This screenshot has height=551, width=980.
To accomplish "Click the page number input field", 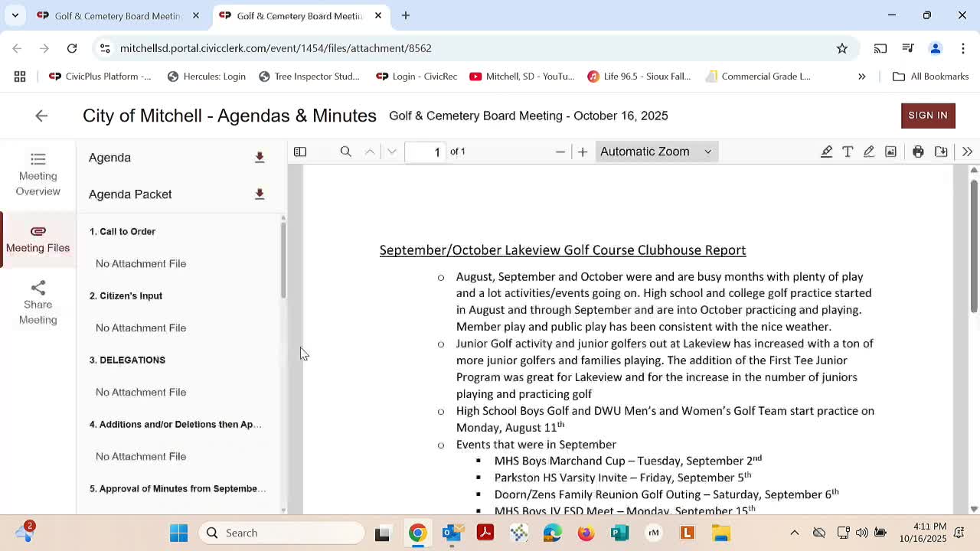I will tap(426, 152).
